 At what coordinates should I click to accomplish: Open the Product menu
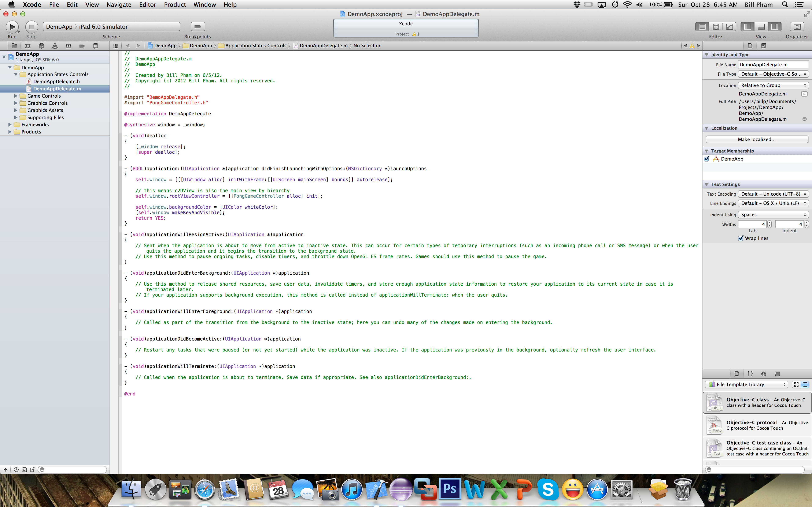tap(174, 5)
